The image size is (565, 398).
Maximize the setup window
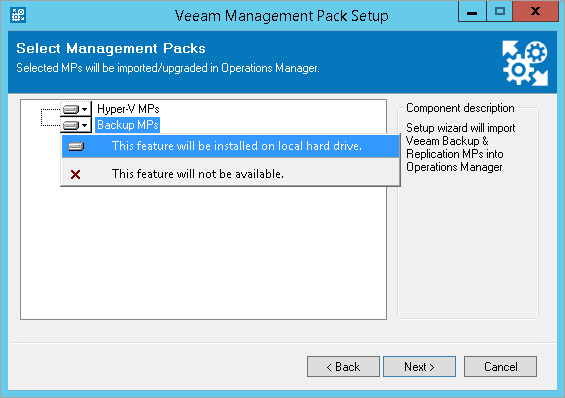[x=499, y=12]
